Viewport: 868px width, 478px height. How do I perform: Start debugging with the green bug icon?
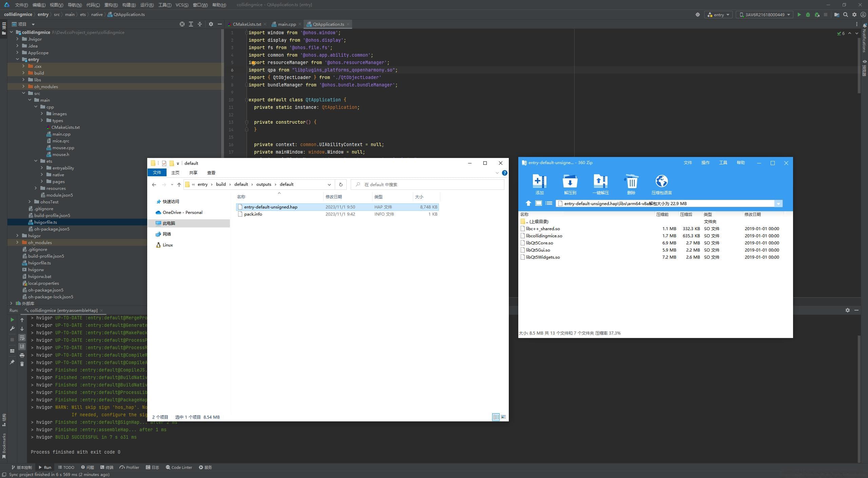(x=808, y=15)
